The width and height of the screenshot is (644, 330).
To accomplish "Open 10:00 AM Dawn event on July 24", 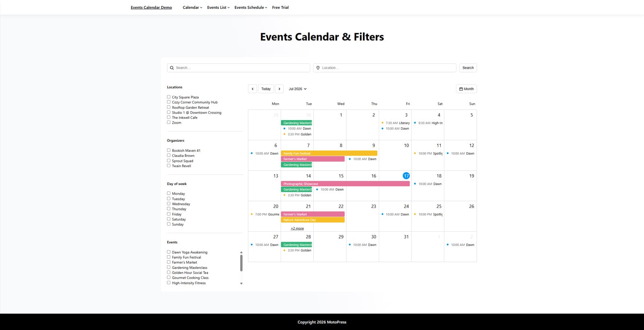I will tap(395, 214).
